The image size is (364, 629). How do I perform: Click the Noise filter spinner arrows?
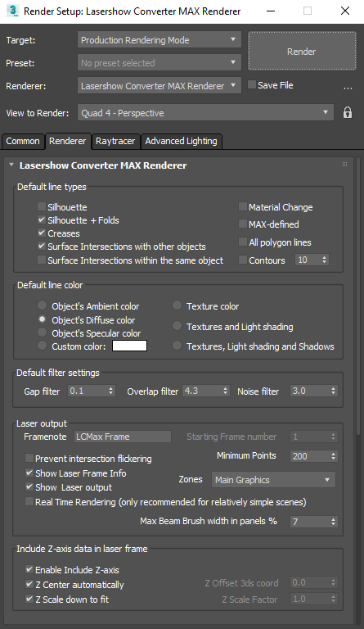tap(333, 391)
